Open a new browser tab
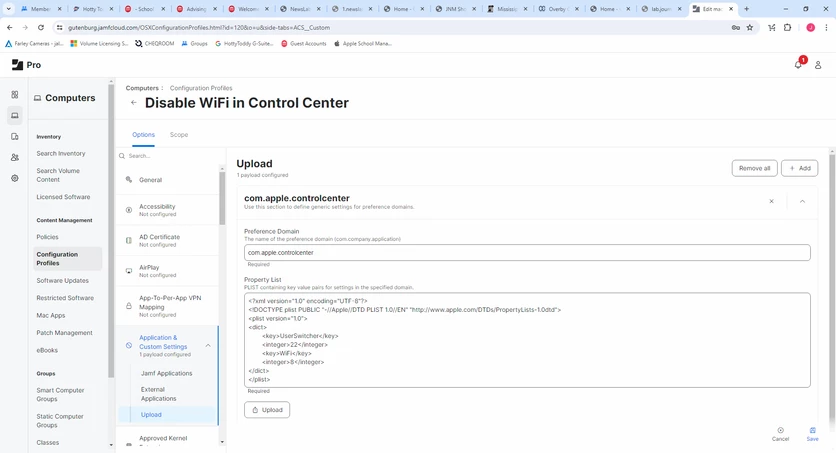This screenshot has width=836, height=453. tap(746, 9)
